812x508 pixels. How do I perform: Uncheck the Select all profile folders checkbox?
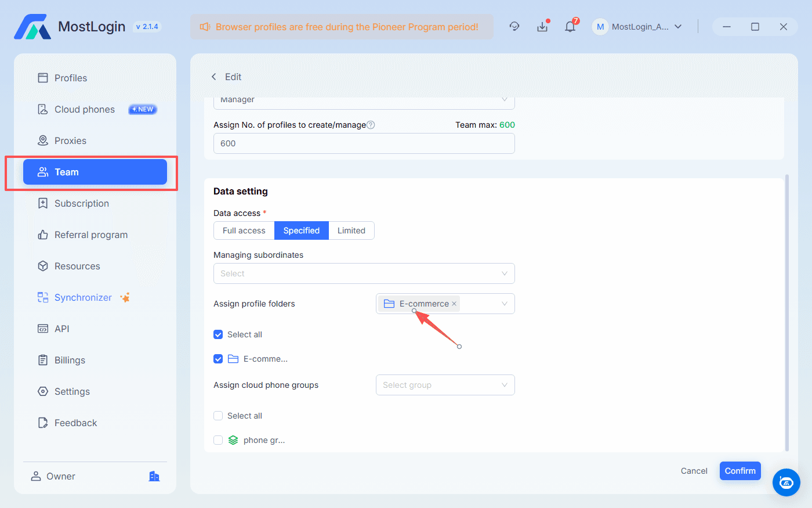218,334
